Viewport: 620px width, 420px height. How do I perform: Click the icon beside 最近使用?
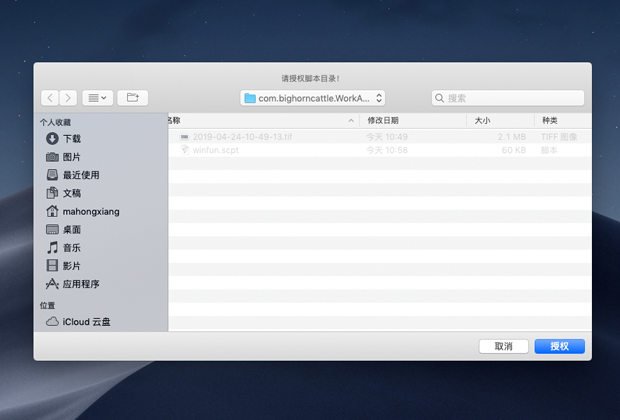click(52, 175)
